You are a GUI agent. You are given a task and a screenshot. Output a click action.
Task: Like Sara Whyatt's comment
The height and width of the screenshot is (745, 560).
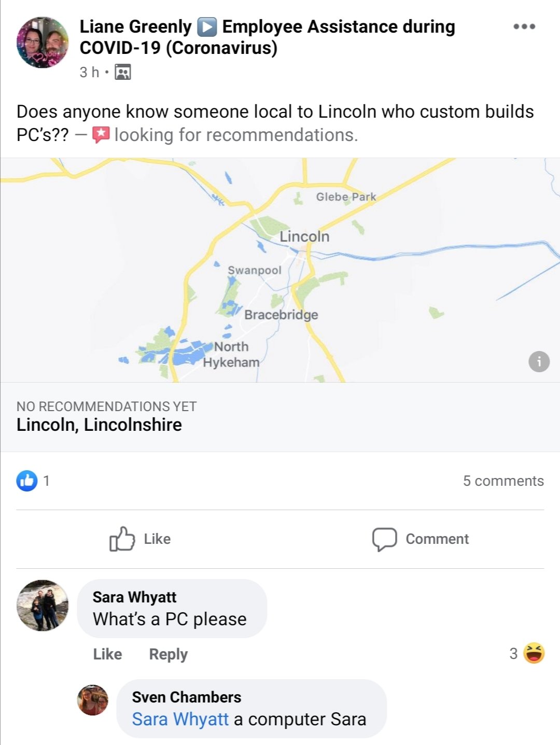coord(107,654)
